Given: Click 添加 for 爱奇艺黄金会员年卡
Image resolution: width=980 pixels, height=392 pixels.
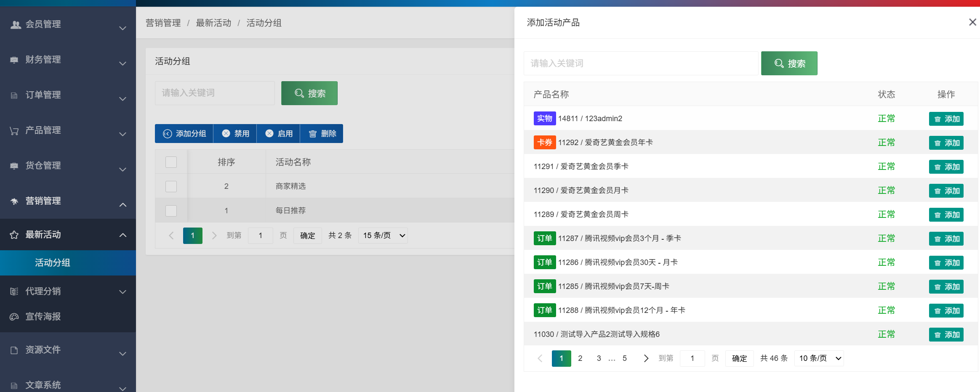Looking at the screenshot, I should pyautogui.click(x=946, y=143).
